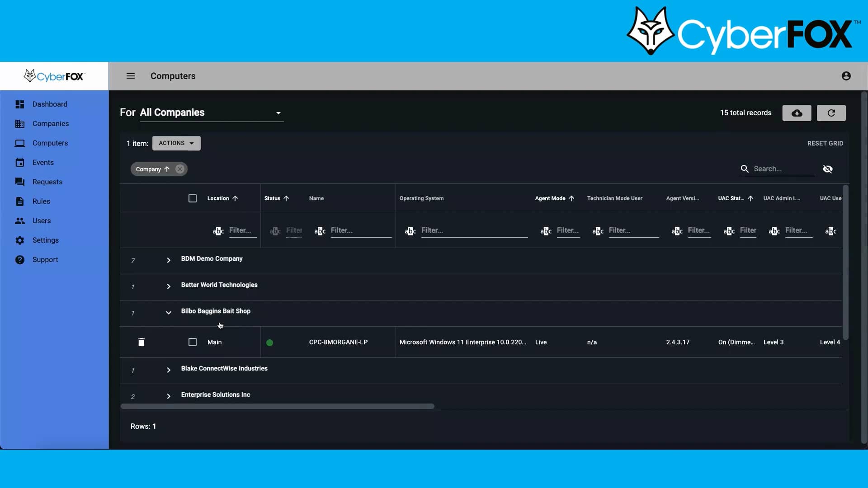Refresh the records grid
The height and width of the screenshot is (488, 868).
click(x=832, y=113)
